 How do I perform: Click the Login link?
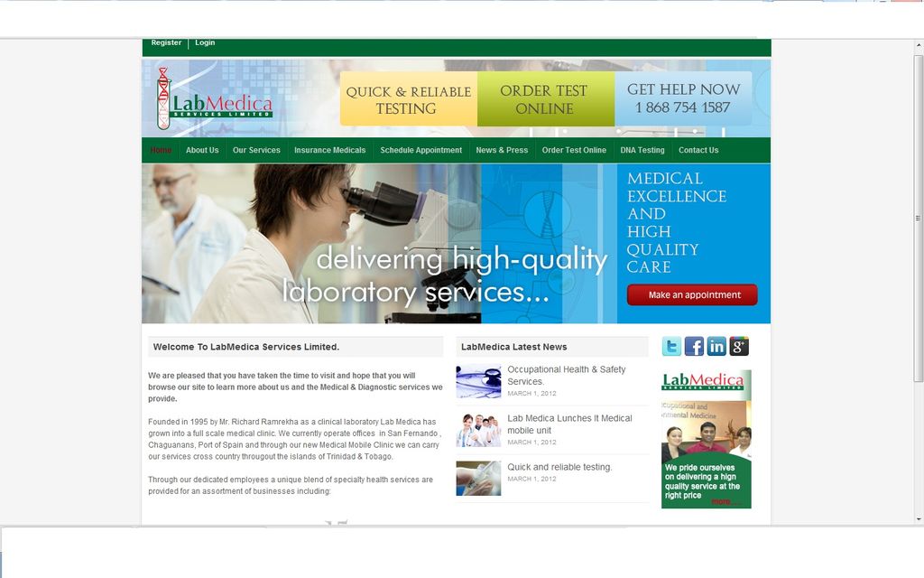[x=205, y=42]
